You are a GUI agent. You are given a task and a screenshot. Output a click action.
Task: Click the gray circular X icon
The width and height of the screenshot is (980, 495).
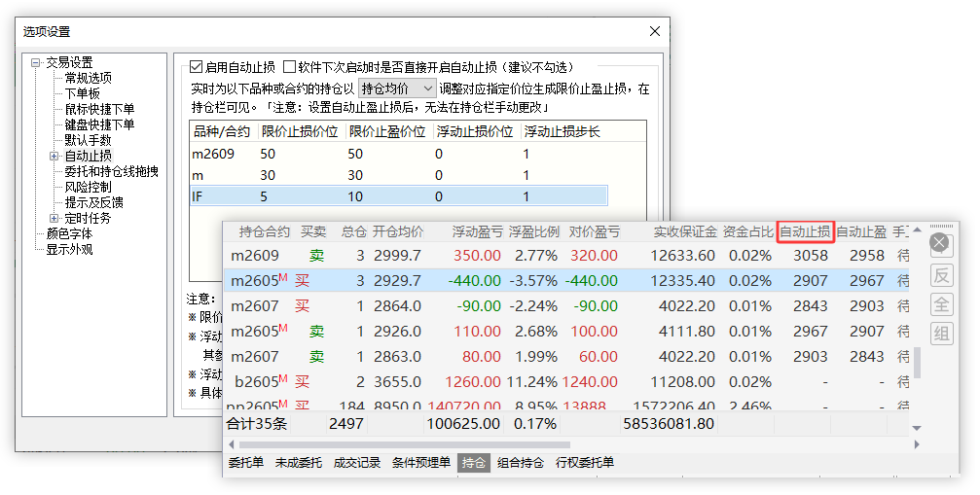coord(939,242)
